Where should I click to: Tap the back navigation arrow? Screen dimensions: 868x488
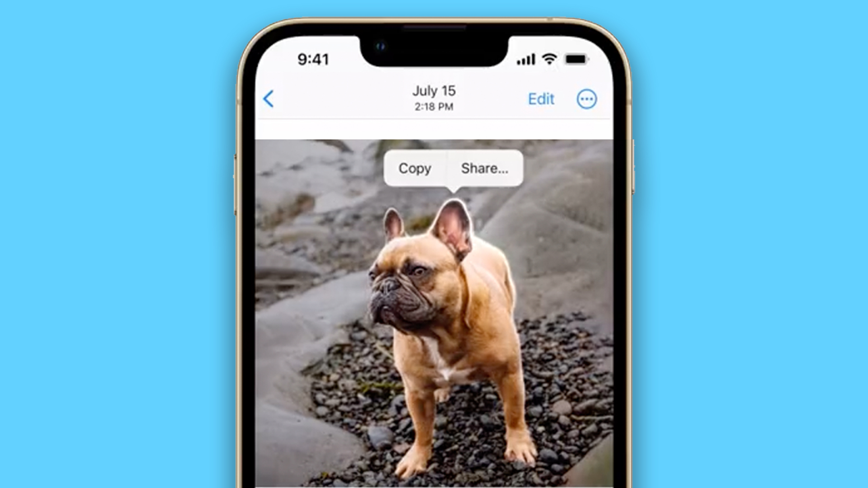click(268, 99)
